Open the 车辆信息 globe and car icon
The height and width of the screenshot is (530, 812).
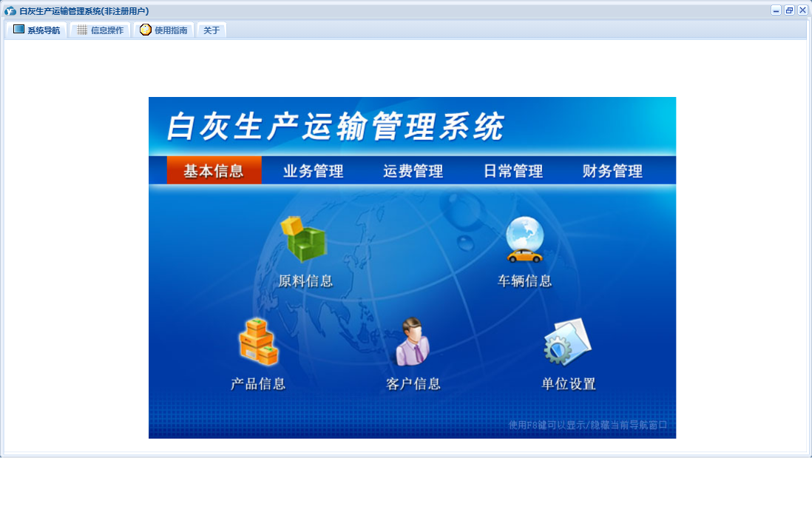click(524, 239)
